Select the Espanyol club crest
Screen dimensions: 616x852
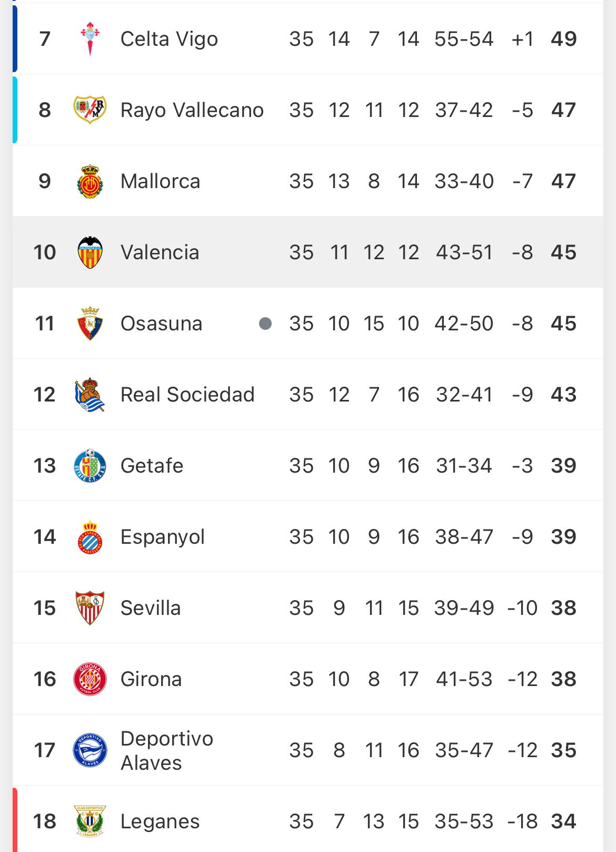pyautogui.click(x=90, y=537)
